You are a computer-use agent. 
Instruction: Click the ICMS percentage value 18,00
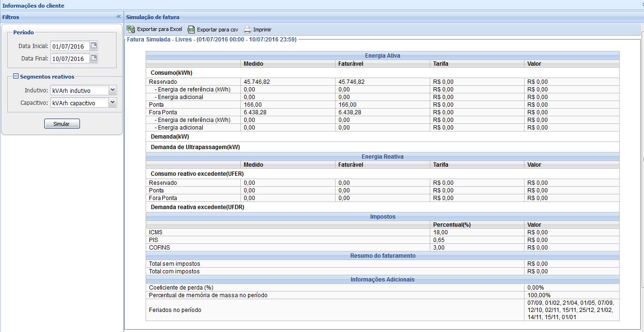[440, 232]
